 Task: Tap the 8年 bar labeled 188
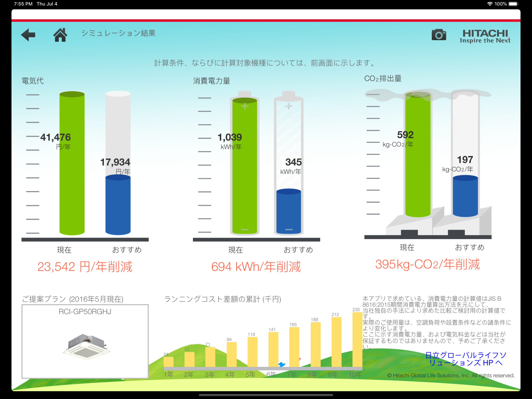pyautogui.click(x=315, y=345)
